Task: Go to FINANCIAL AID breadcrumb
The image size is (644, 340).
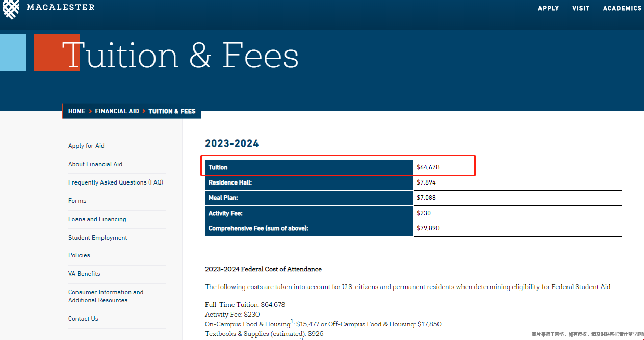Action: click(117, 111)
